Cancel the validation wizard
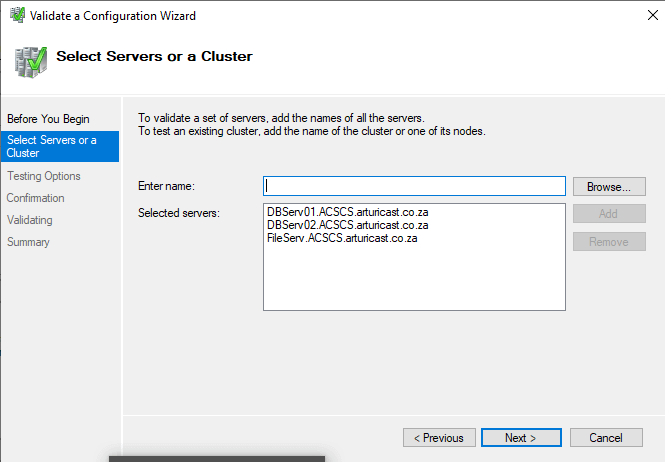 tap(605, 438)
